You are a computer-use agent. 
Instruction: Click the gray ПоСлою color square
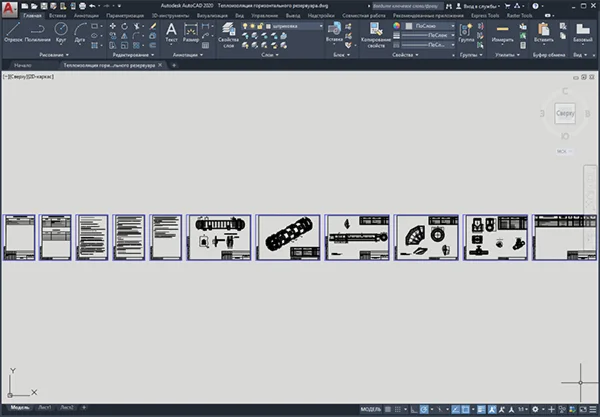(409, 26)
